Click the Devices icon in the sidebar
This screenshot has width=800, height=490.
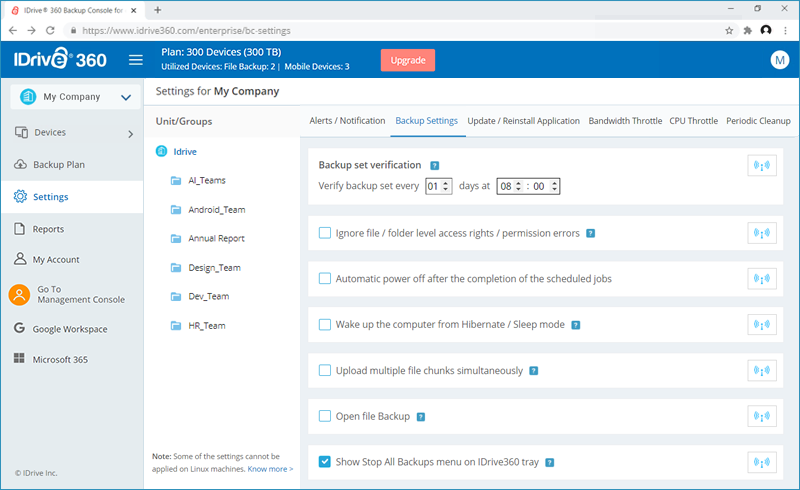coord(21,132)
